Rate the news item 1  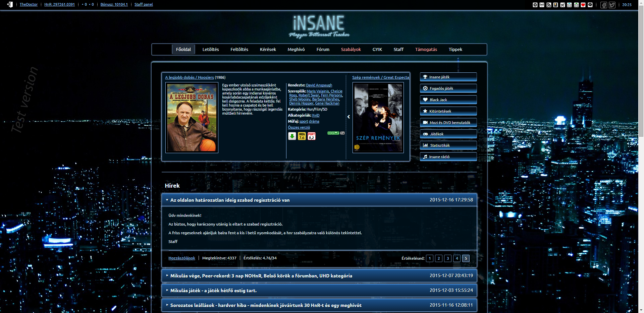(x=430, y=258)
